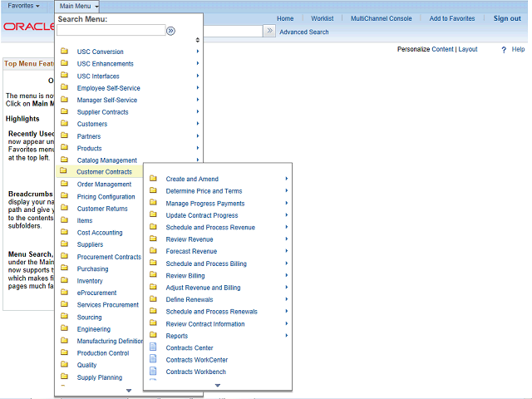Open the Advanced Search link

[x=304, y=32]
